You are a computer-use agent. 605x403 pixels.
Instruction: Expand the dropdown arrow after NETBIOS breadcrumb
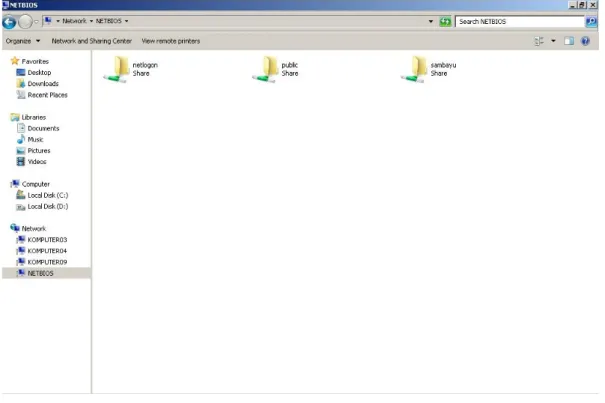pyautogui.click(x=126, y=21)
